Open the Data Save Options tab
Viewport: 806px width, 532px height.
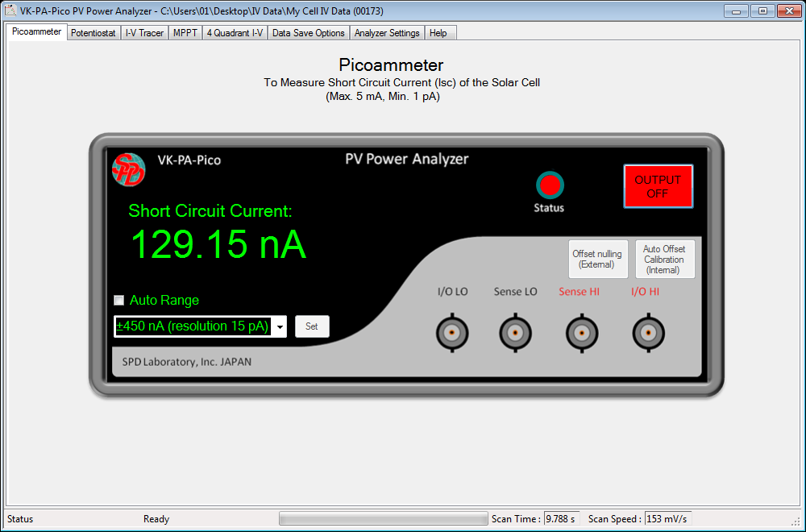(x=309, y=33)
